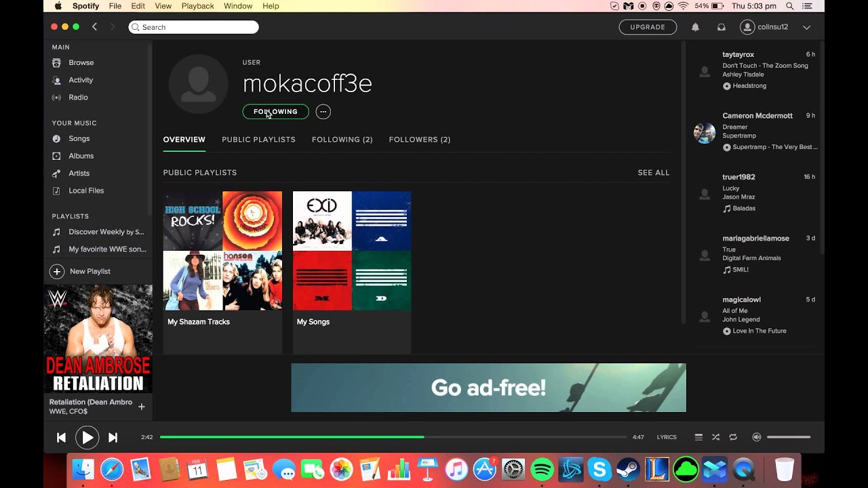Open Skype in the Dock
Screen dimensions: 868x488
click(599, 469)
